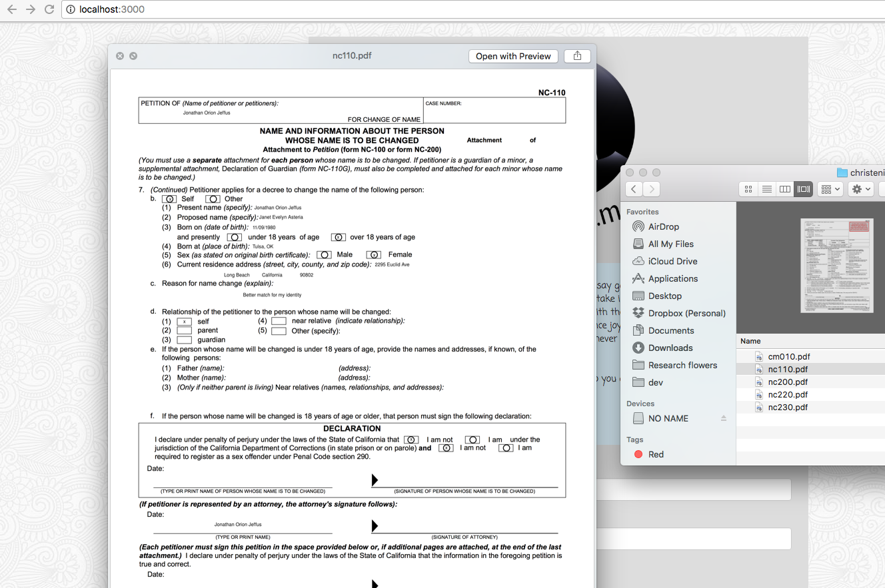Open nc110.pdf with Preview
Image resolution: width=885 pixels, height=588 pixels.
[513, 56]
